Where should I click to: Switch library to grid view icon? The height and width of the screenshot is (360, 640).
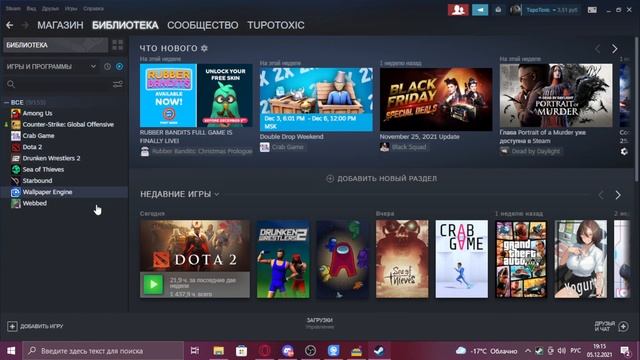pos(118,45)
